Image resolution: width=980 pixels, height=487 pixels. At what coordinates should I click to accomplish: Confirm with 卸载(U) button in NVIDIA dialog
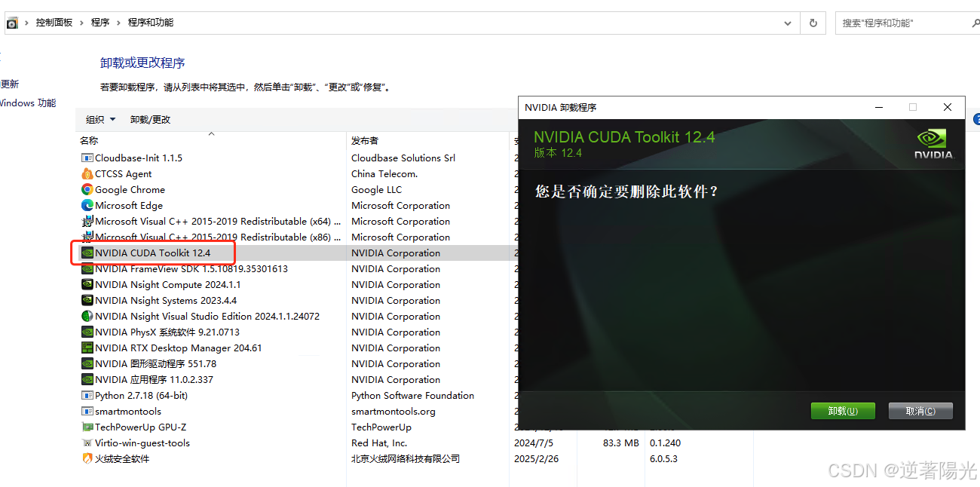click(x=843, y=411)
